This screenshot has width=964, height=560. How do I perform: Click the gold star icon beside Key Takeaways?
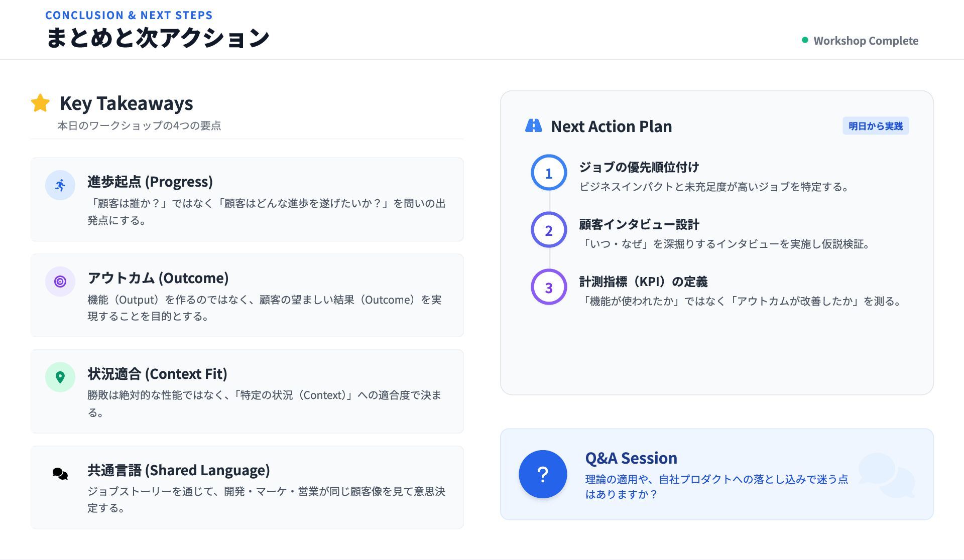point(40,103)
